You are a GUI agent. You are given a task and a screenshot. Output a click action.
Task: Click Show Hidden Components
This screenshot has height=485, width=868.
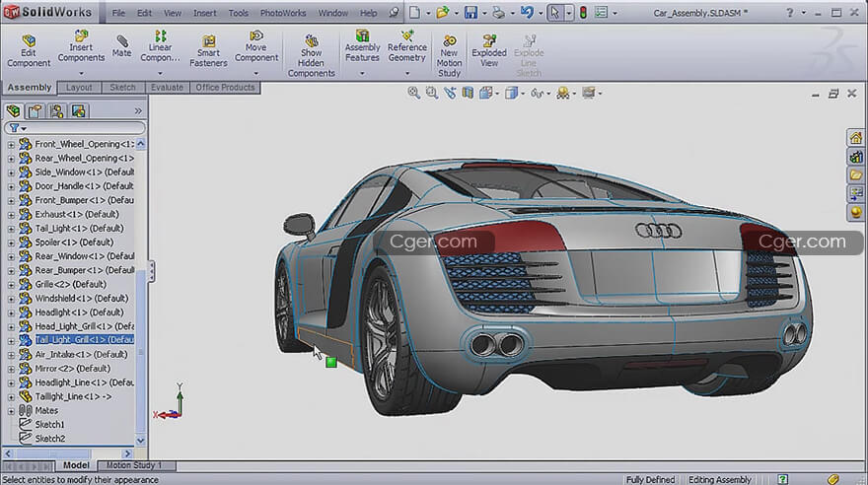tap(311, 55)
